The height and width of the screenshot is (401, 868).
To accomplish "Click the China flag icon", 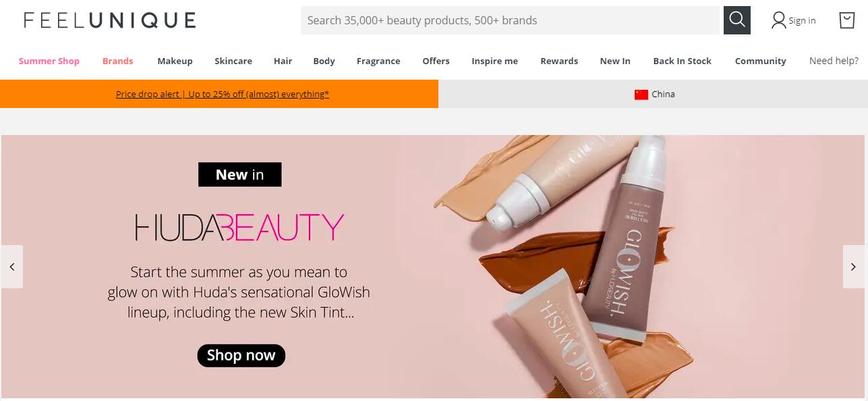I will click(641, 95).
